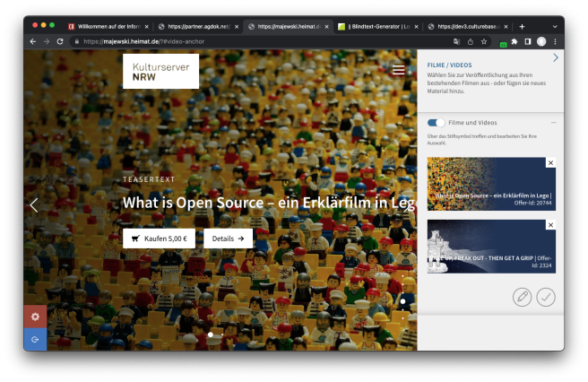Image resolution: width=588 pixels, height=382 pixels.
Task: Click the red settings gear button
Action: (35, 317)
